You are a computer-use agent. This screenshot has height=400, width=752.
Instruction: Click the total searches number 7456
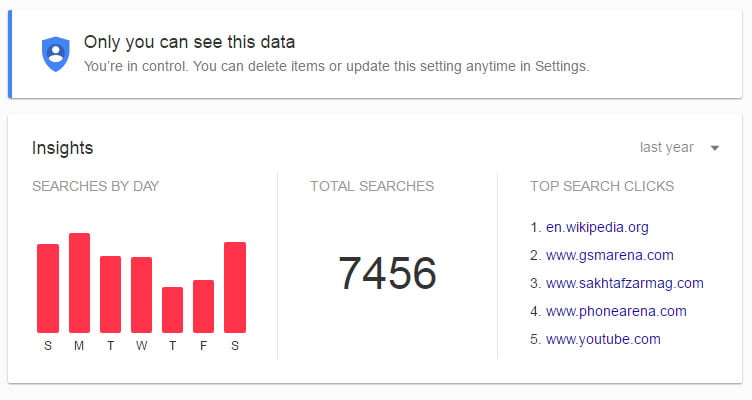coord(387,273)
